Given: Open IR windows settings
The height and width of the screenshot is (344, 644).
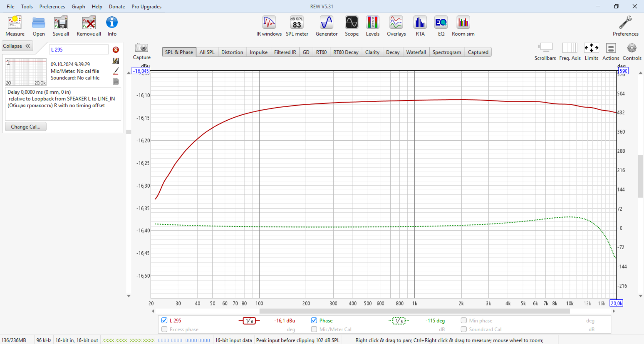Looking at the screenshot, I should pyautogui.click(x=269, y=26).
